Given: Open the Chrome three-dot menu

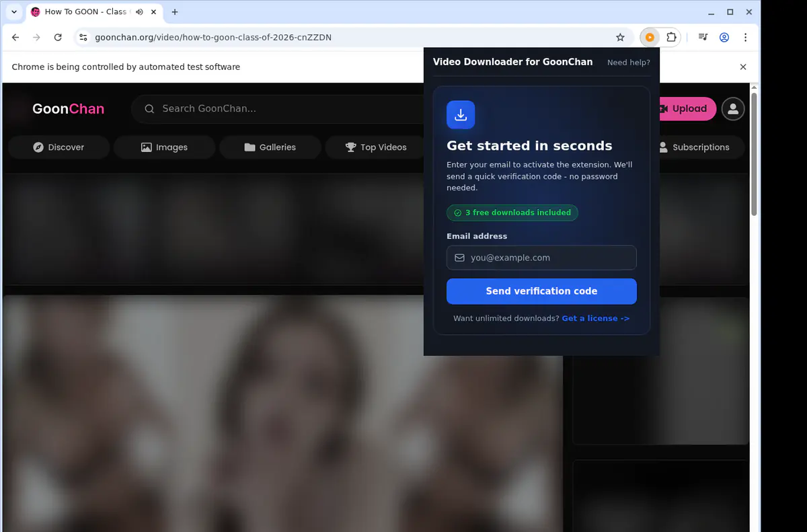Looking at the screenshot, I should coord(745,38).
